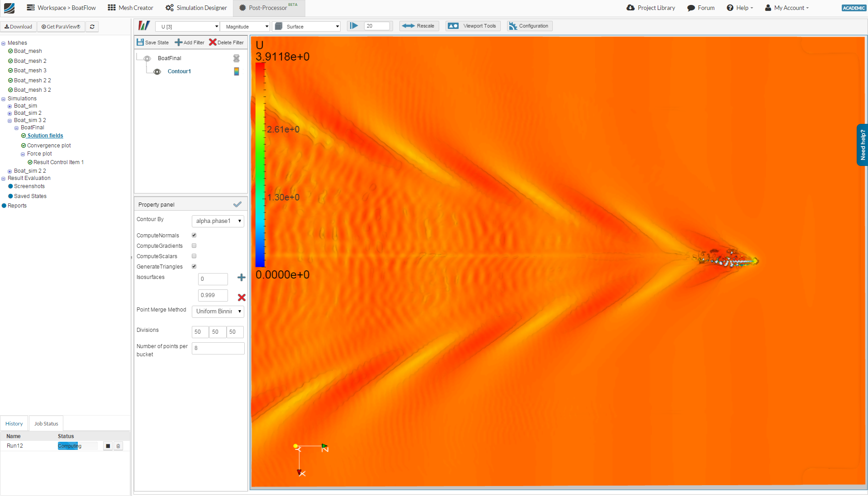Open Workspace > BoatFlow menu
The height and width of the screenshot is (496, 868).
point(61,8)
